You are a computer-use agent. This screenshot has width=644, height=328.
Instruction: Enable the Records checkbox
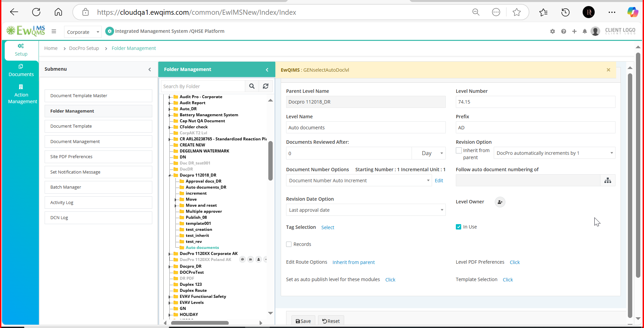(289, 244)
